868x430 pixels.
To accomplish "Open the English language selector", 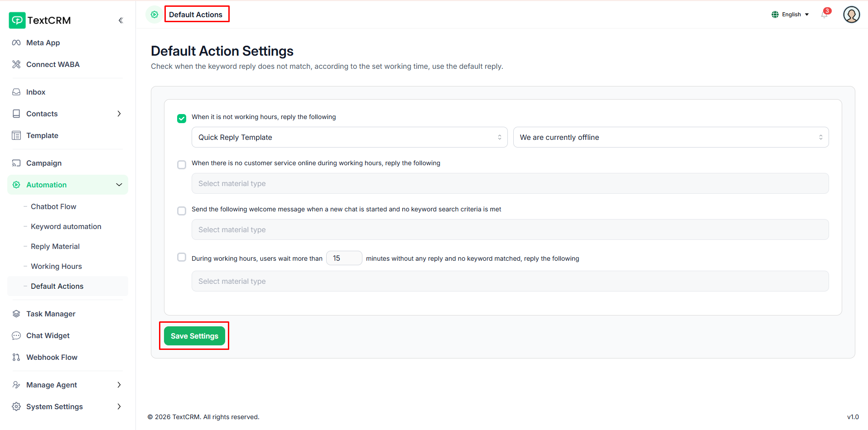I will [x=791, y=14].
